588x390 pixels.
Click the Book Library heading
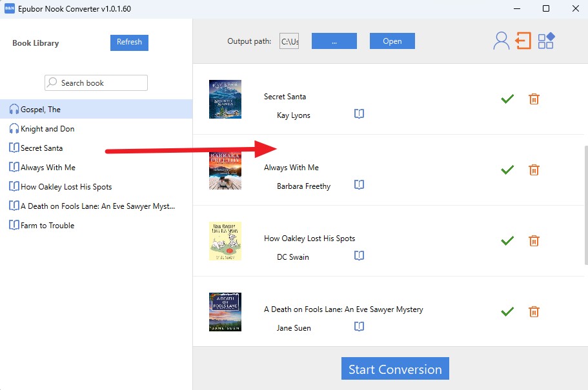point(35,43)
